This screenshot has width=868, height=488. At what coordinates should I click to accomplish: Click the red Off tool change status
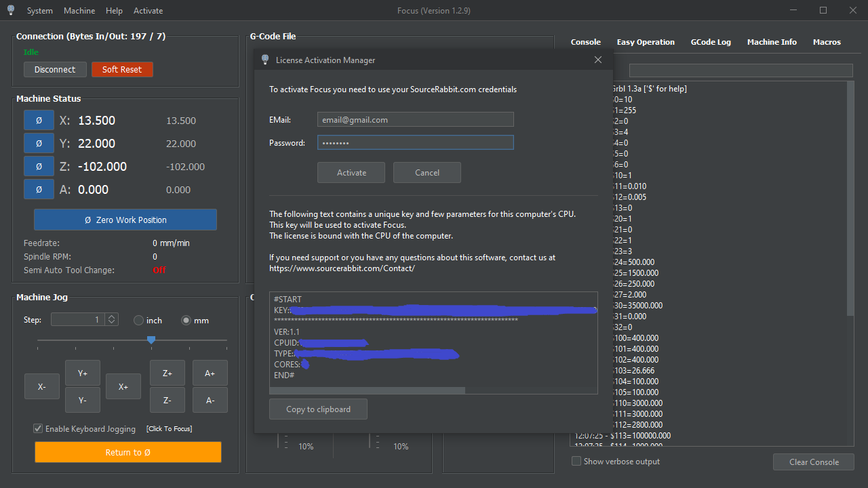click(x=159, y=270)
